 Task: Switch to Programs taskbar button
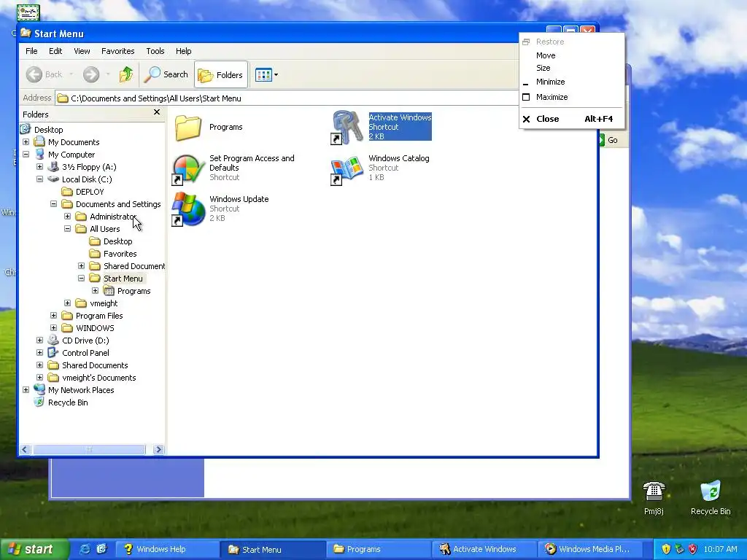pyautogui.click(x=379, y=549)
